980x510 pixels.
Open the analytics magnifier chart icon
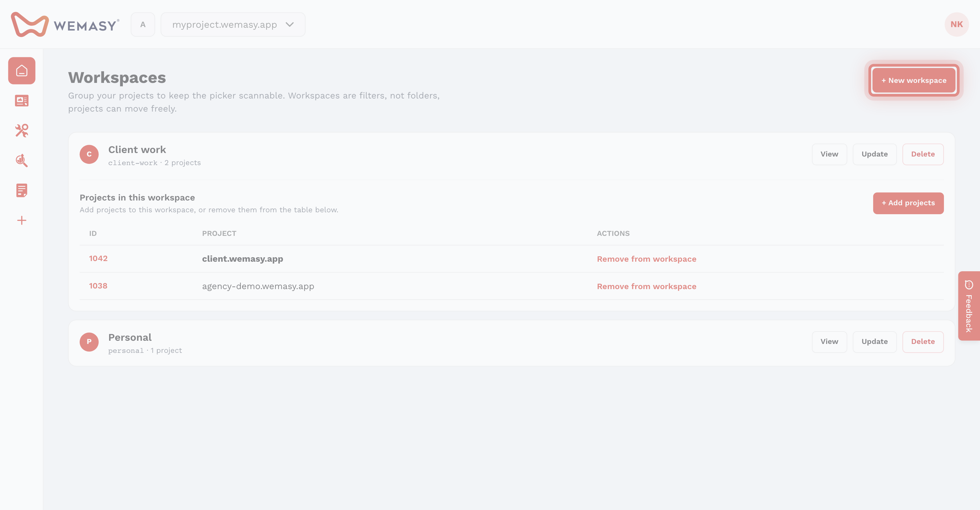click(22, 160)
